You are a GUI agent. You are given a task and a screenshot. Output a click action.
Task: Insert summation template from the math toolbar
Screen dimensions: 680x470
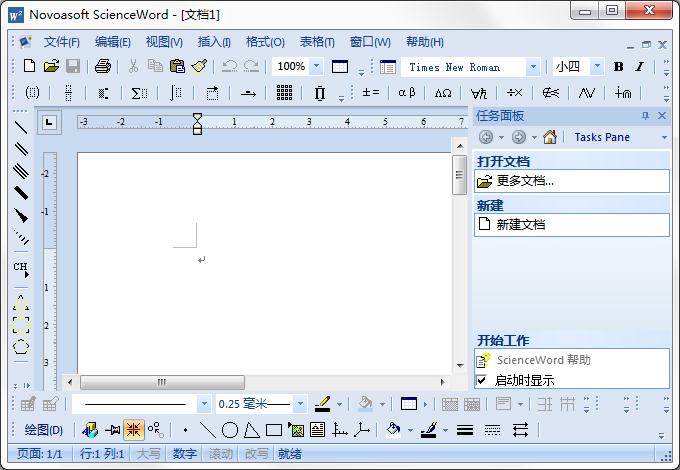pyautogui.click(x=139, y=93)
